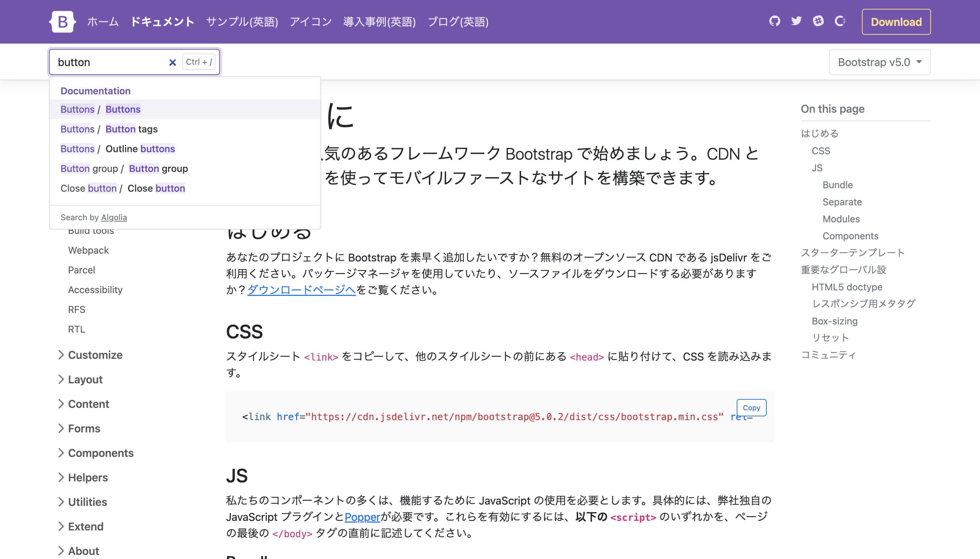Clear the search field with the X
The height and width of the screenshot is (559, 980).
pyautogui.click(x=173, y=62)
